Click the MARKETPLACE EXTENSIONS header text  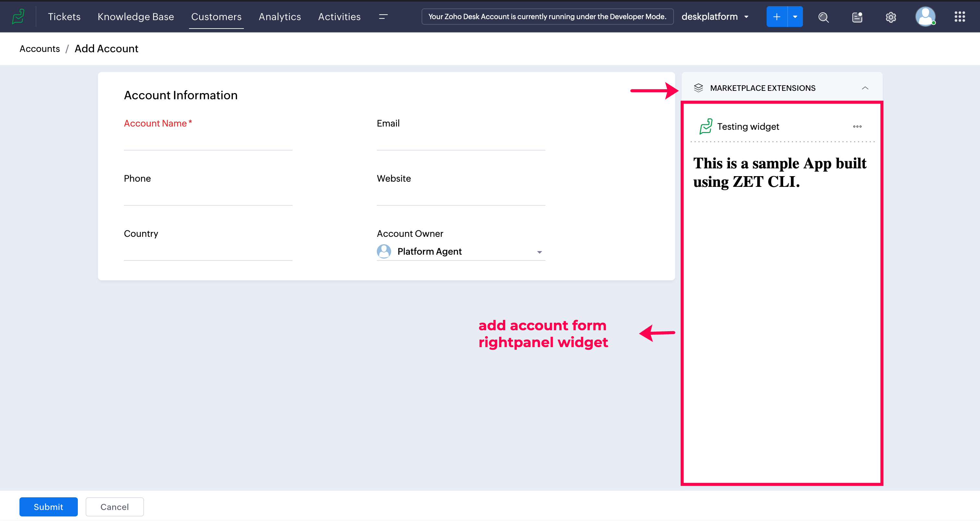pyautogui.click(x=762, y=88)
